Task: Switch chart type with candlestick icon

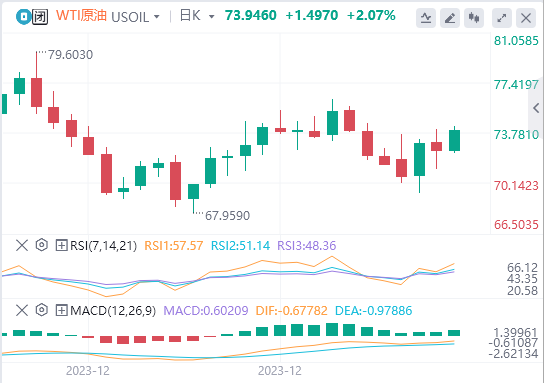Action: coord(474,18)
